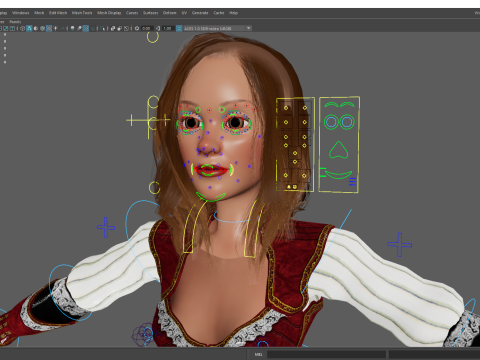This screenshot has height=360, width=480.
Task: Select the upper green bar beside mouth control
Action: point(322,169)
